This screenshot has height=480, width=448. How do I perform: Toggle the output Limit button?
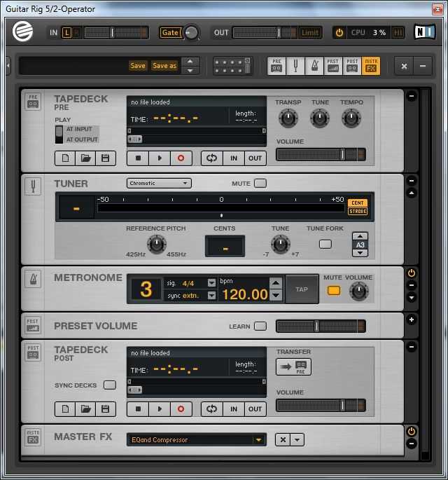point(310,32)
